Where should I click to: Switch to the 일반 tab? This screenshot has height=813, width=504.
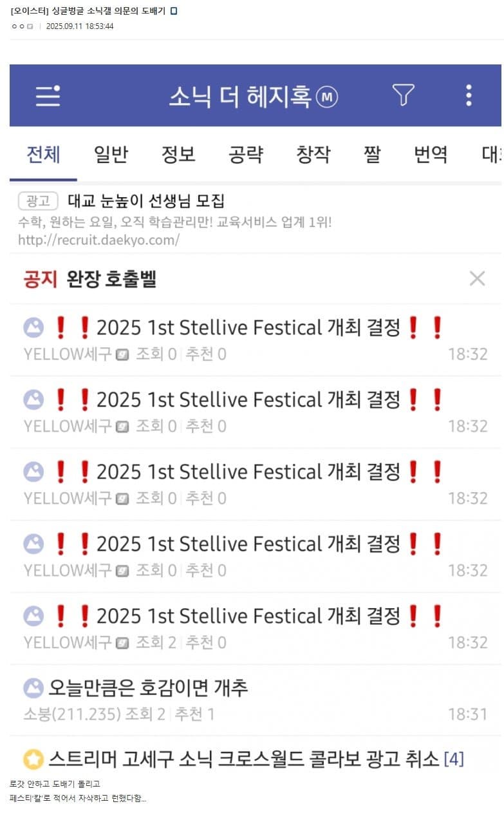111,155
